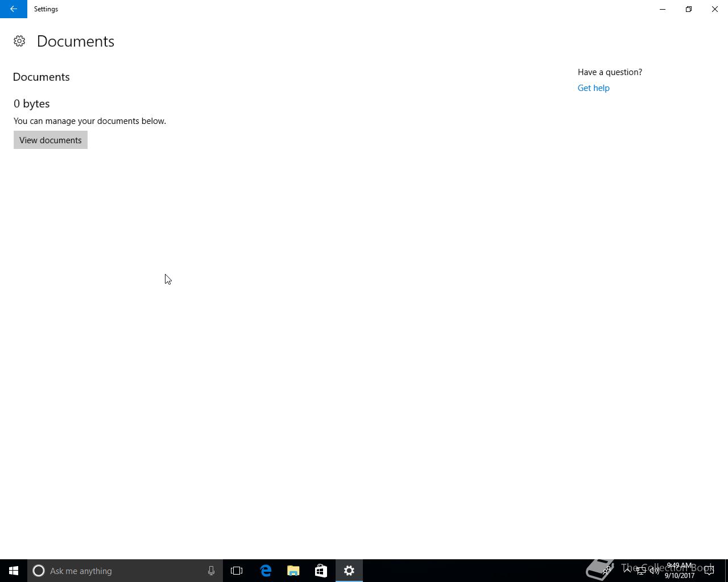
Task: Focus the Ask me anything search box
Action: coord(125,571)
